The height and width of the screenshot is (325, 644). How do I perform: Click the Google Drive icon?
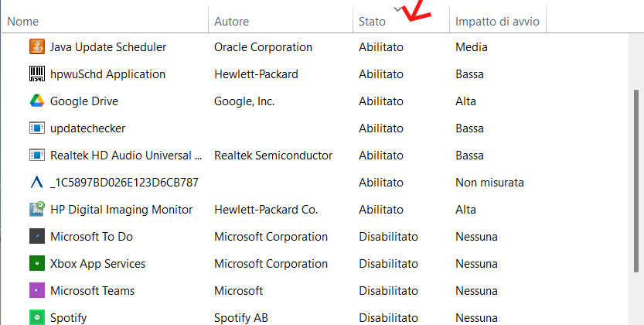pos(36,101)
